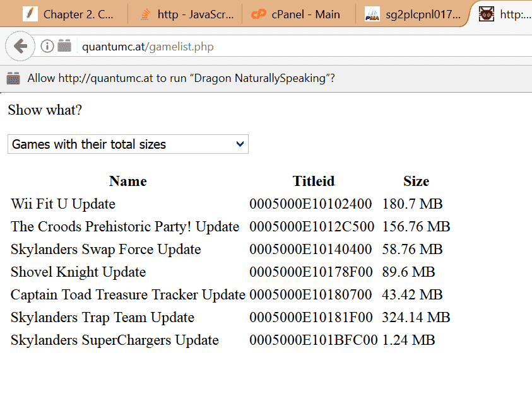
Task: Click title ID 0005000E10181F00
Action: point(311,317)
